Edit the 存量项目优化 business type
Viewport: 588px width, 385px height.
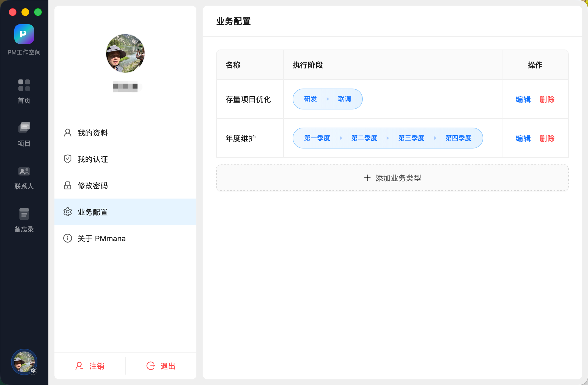click(x=523, y=99)
